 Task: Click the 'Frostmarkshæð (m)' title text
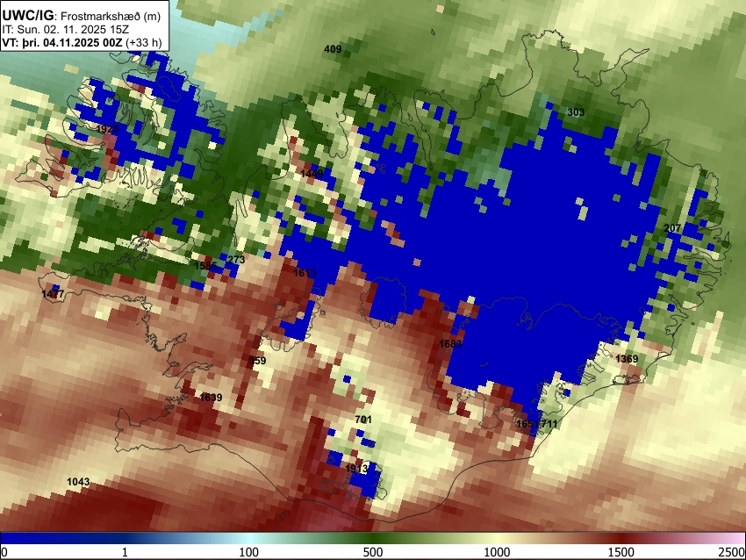(x=111, y=16)
